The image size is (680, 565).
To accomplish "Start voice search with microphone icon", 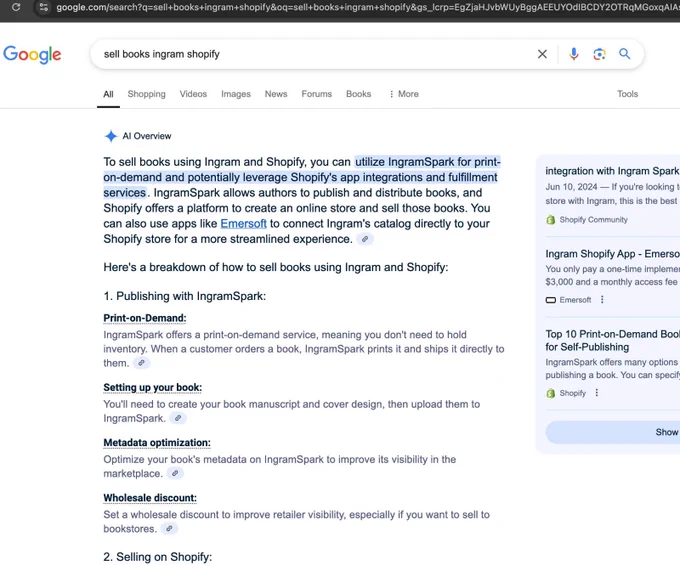I will (574, 54).
